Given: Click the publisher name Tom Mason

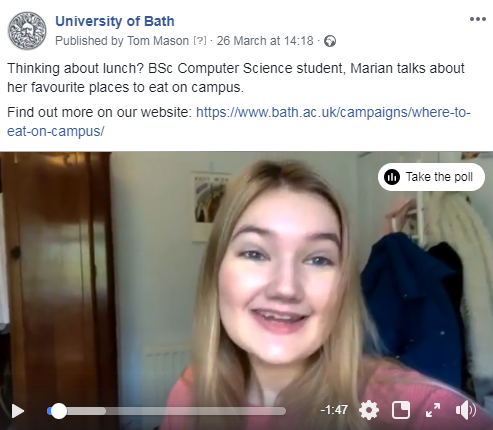Looking at the screenshot, I should tap(158, 41).
